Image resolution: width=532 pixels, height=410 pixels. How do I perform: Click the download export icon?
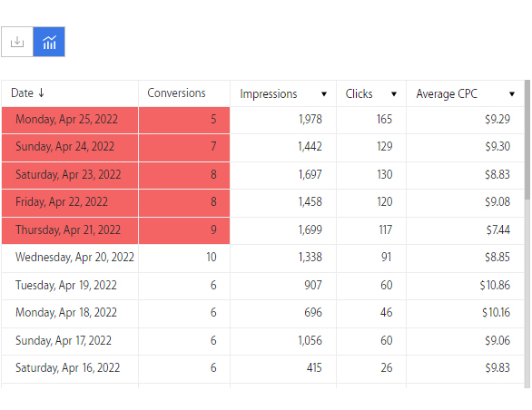[x=17, y=42]
